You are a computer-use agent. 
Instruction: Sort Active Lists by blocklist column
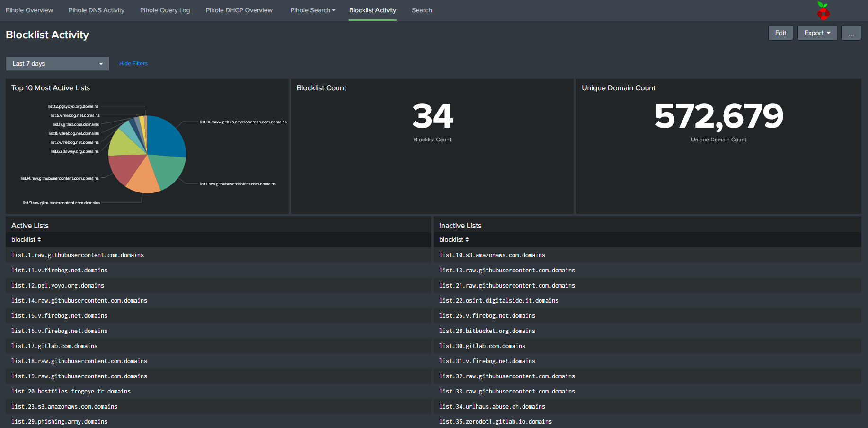coord(26,240)
